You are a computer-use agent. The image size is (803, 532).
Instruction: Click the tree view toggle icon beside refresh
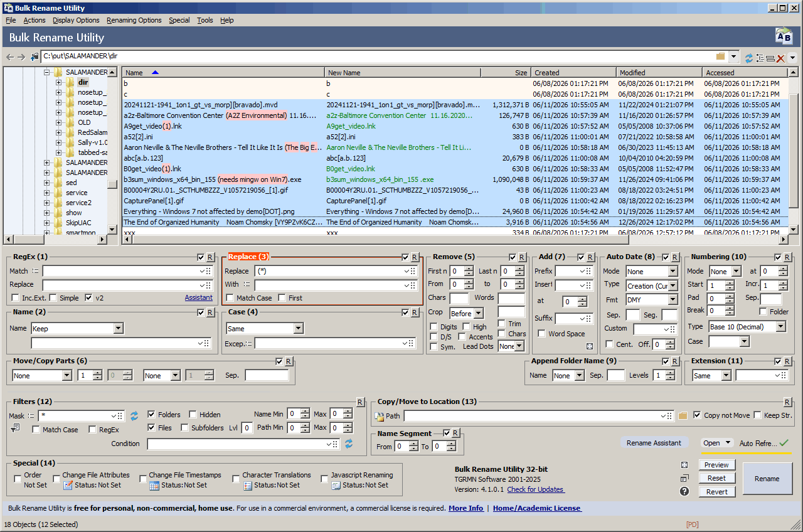click(x=760, y=58)
